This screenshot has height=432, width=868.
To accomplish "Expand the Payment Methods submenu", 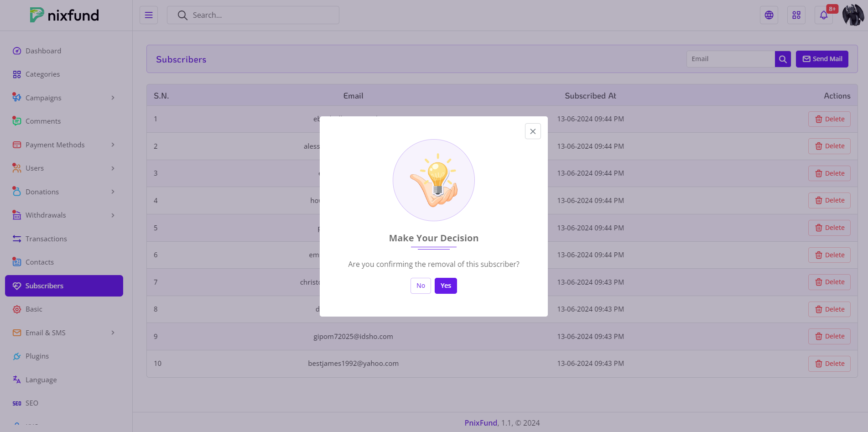I will click(64, 145).
